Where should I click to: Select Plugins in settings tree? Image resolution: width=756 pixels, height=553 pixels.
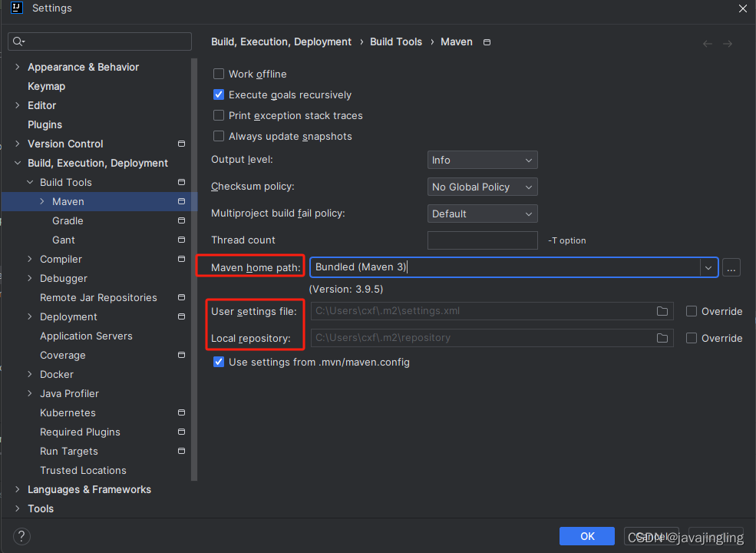click(45, 124)
